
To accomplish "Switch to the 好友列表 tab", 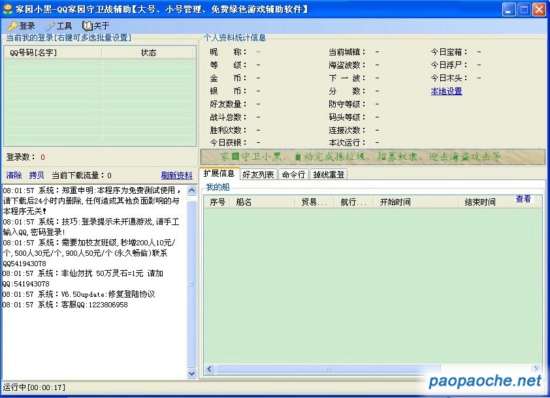I will pos(259,174).
